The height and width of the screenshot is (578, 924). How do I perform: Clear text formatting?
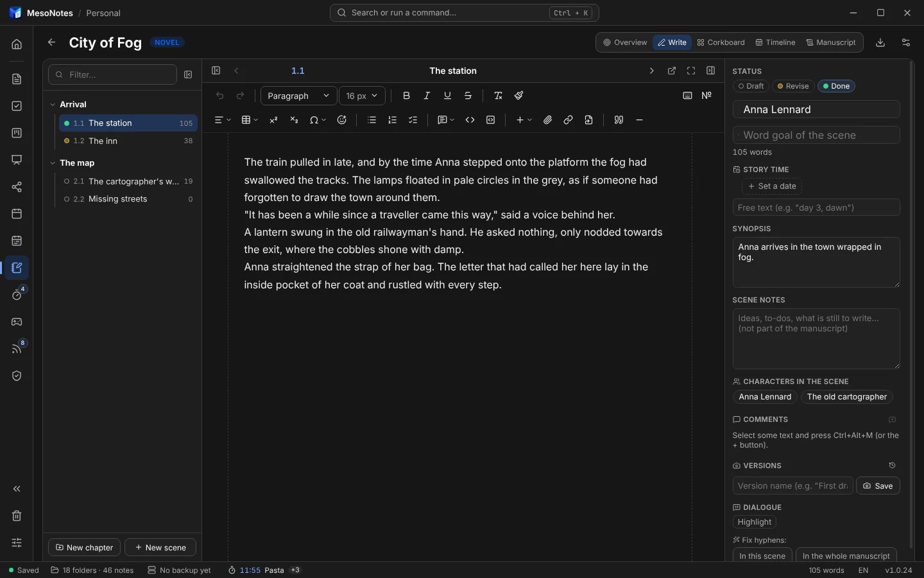(499, 96)
